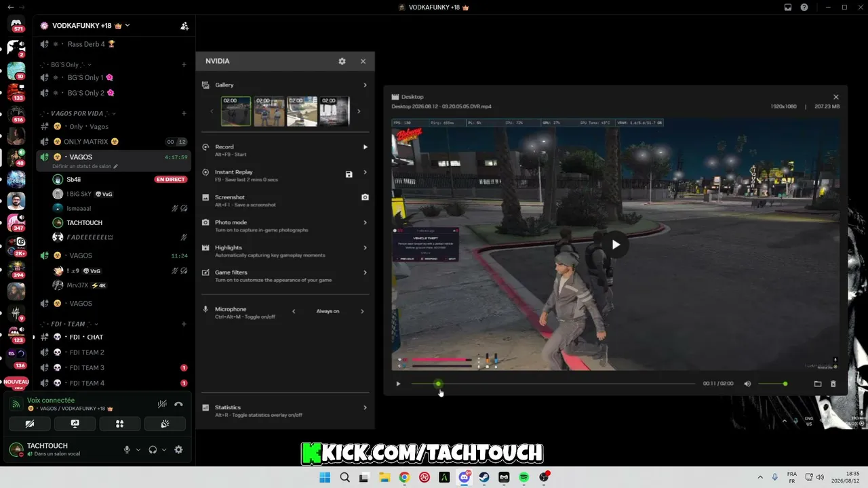Viewport: 868px width, 488px height.
Task: Open the third gallery clip thumbnail
Action: point(302,111)
